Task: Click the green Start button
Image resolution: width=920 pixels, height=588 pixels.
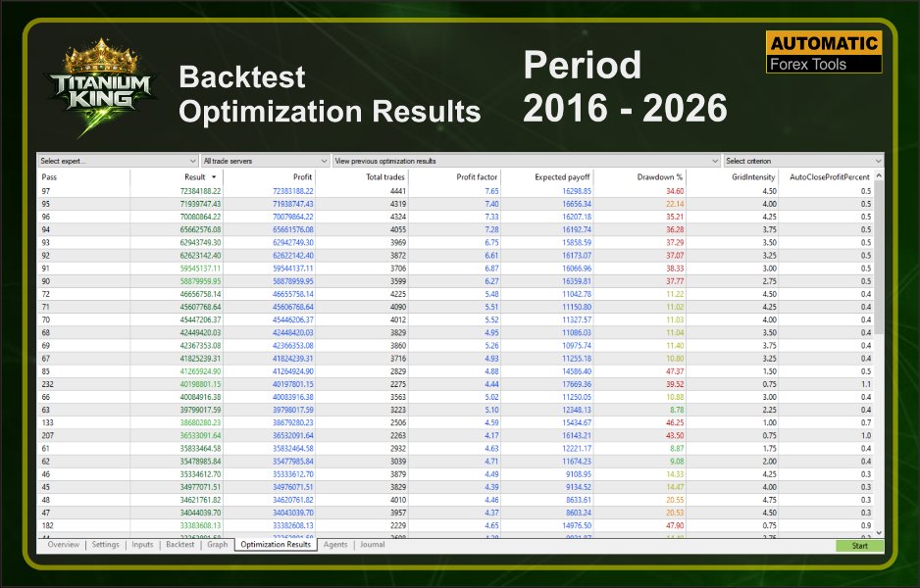Action: coord(859,546)
